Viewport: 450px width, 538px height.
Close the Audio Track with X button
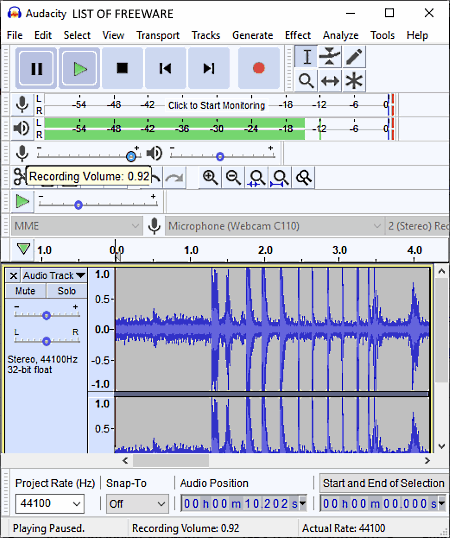13,276
